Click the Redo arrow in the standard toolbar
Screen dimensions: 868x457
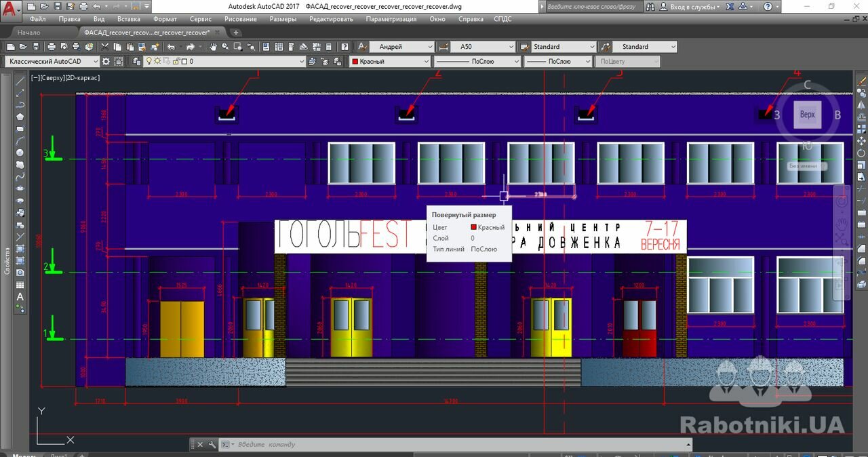point(190,47)
